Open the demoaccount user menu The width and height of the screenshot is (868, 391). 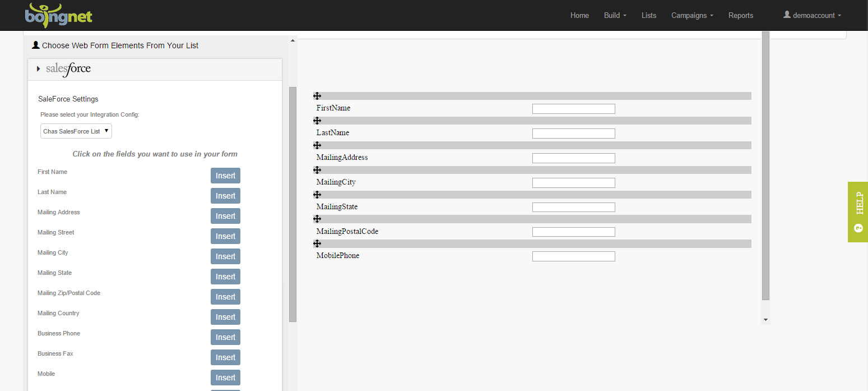812,15
